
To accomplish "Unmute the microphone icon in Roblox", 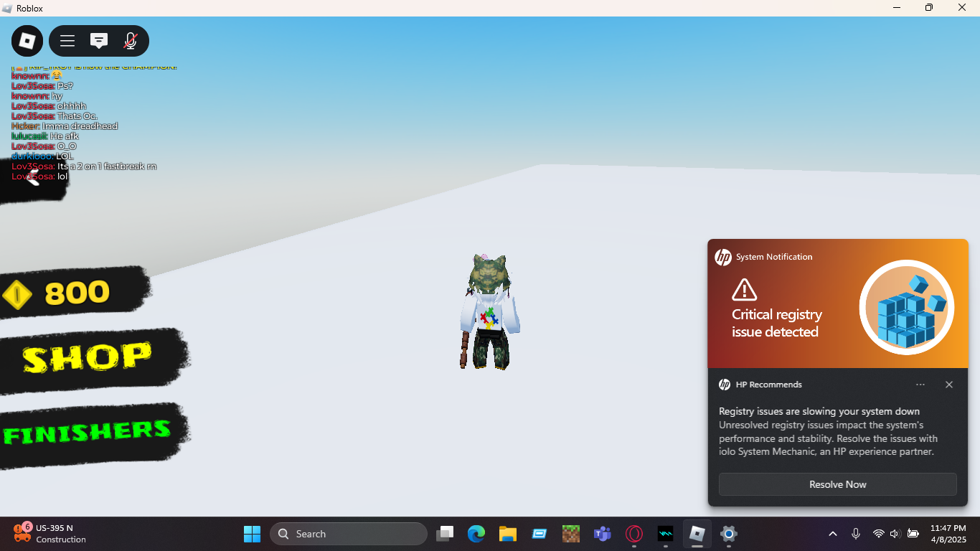I will tap(131, 41).
